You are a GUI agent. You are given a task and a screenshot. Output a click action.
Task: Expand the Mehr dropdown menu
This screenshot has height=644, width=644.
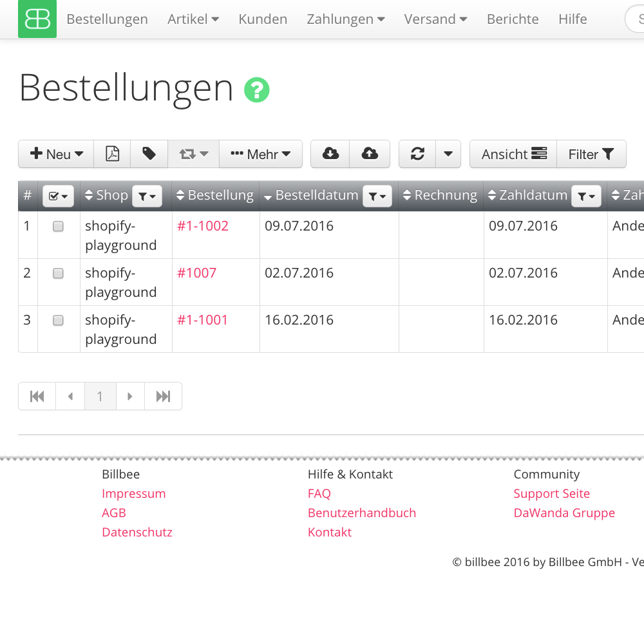261,154
